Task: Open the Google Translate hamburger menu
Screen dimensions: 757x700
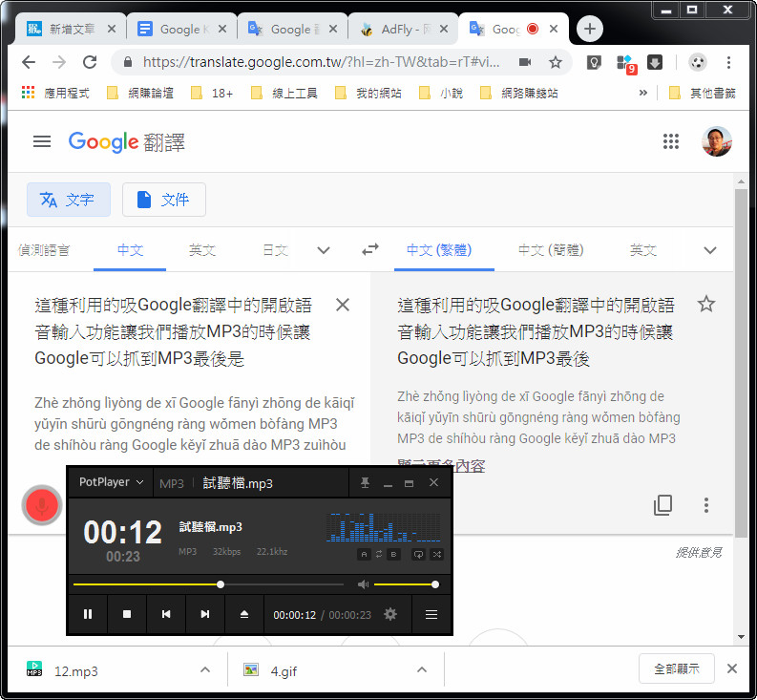Action: tap(42, 141)
